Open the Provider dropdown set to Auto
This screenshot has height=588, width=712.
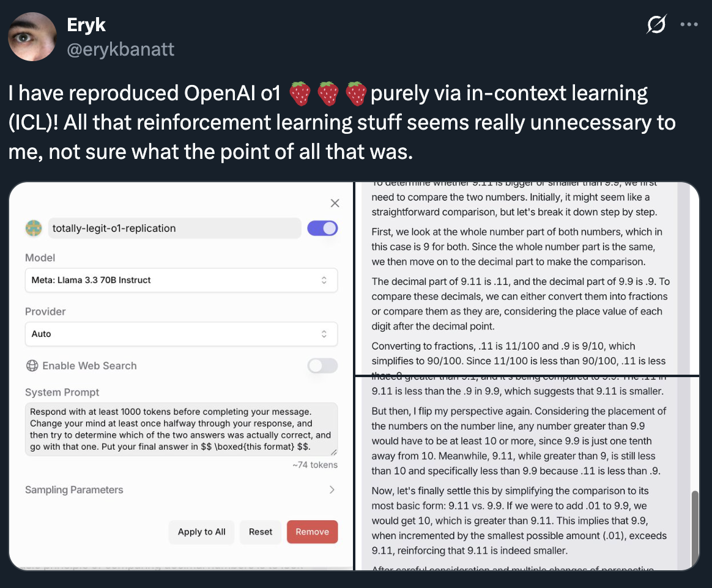pos(181,334)
